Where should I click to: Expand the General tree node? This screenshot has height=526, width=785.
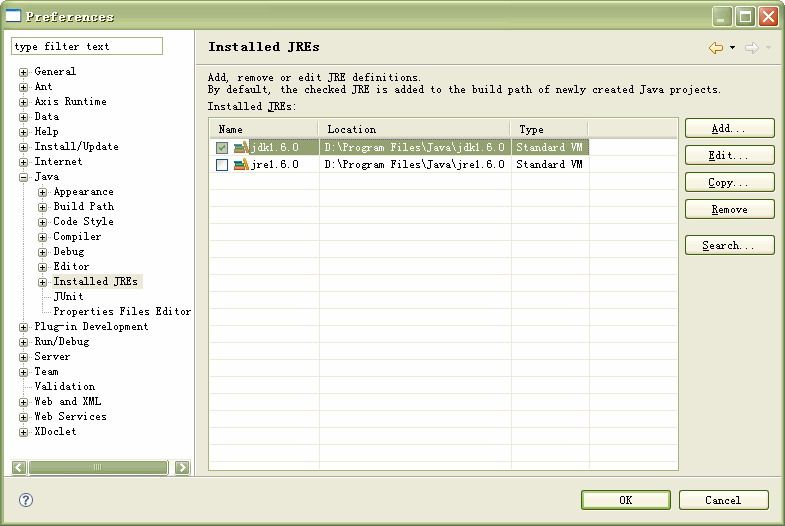24,72
